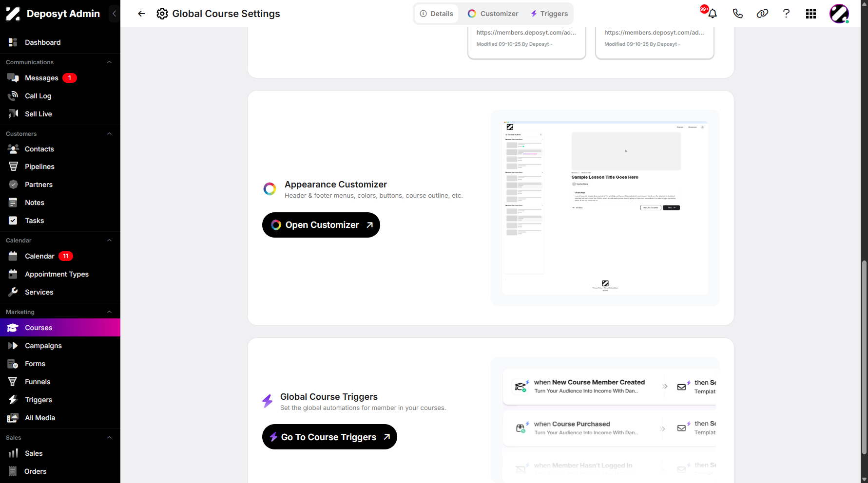Open Calendar with 11 badge
868x483 pixels.
coord(60,256)
